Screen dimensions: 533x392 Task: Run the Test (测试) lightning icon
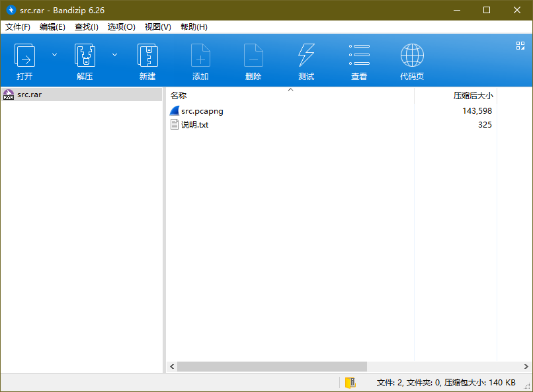click(x=306, y=55)
